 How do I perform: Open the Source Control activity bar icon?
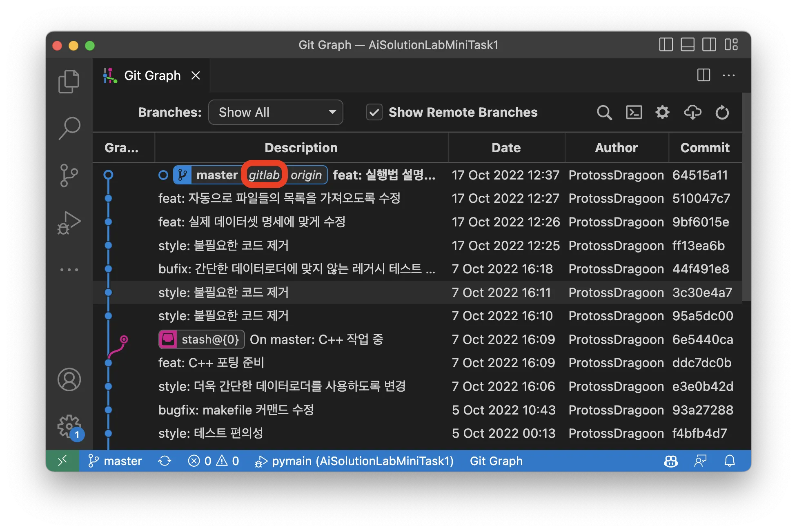[69, 175]
